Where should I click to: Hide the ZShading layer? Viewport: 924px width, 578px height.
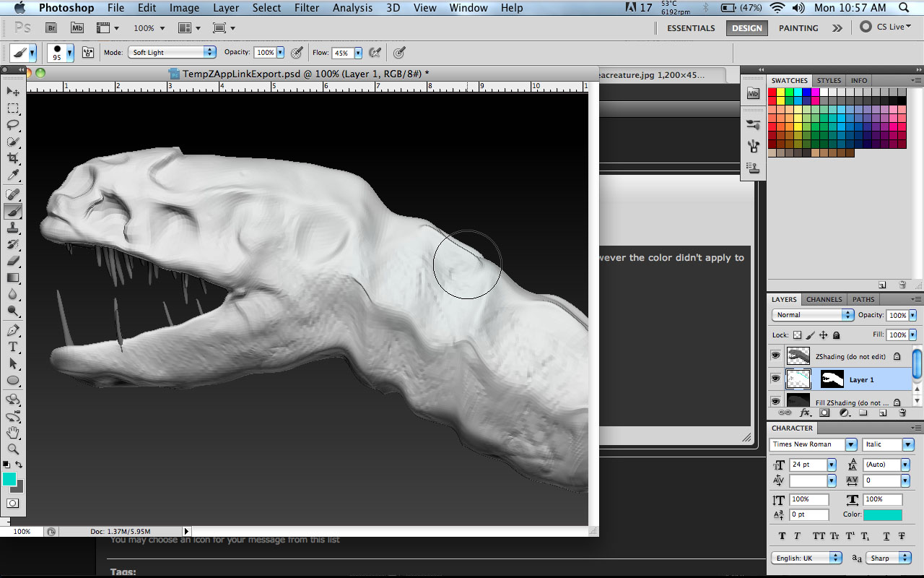tap(775, 355)
